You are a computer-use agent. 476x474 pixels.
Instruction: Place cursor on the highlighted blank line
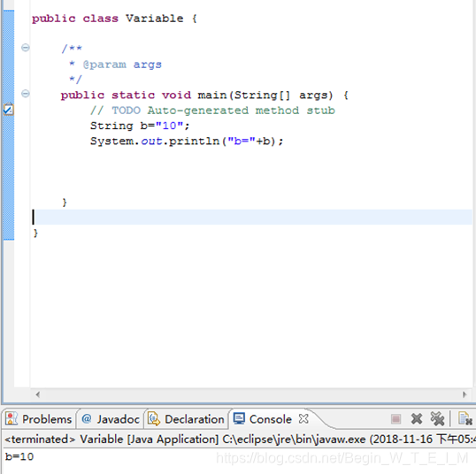252,217
